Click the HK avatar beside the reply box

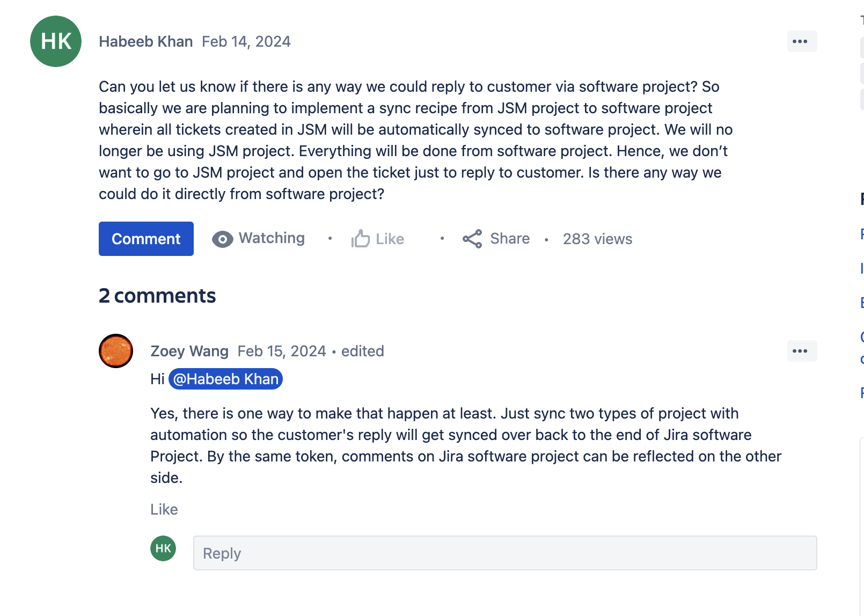163,548
